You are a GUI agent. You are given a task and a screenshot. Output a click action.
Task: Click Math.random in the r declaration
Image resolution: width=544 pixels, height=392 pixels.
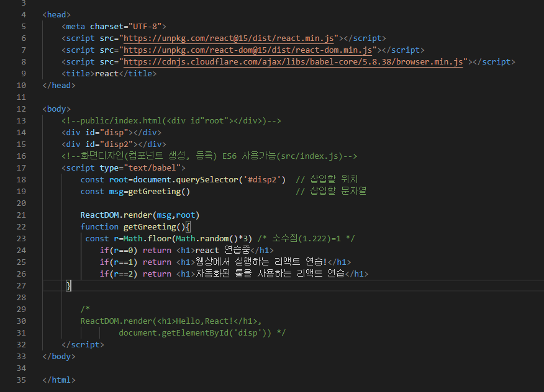pos(202,238)
